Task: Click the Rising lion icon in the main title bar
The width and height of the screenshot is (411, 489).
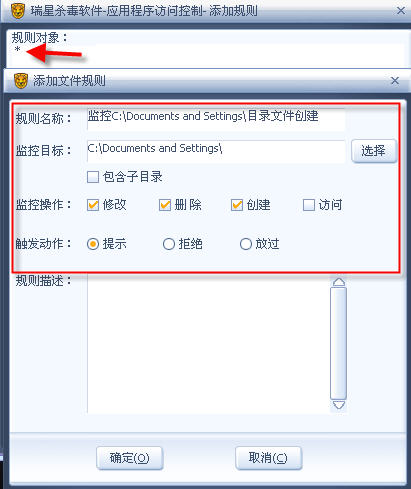Action: pos(18,11)
